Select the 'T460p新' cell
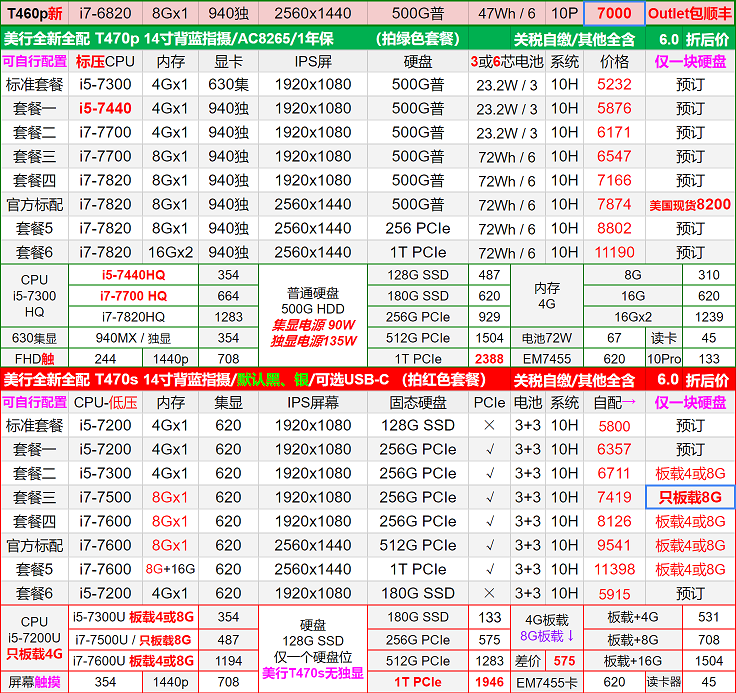The width and height of the screenshot is (736, 693). pyautogui.click(x=35, y=13)
